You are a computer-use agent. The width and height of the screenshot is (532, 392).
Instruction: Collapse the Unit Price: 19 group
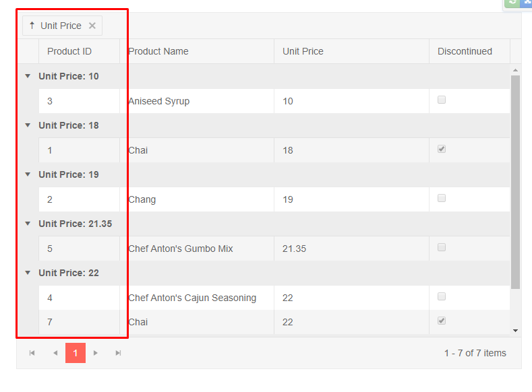click(x=28, y=174)
